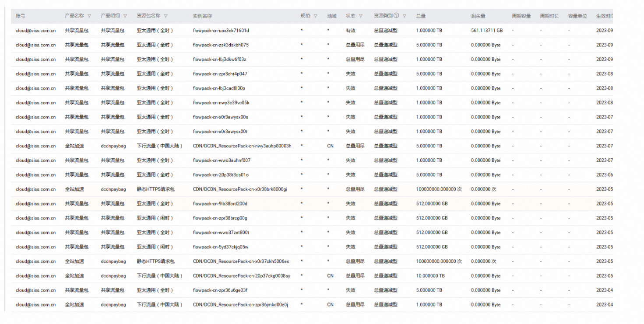The image size is (644, 324).
Task: Click 亚太通用（闲时） in flowpack-cn-5yd37ckjq05w row
Action: (x=155, y=247)
